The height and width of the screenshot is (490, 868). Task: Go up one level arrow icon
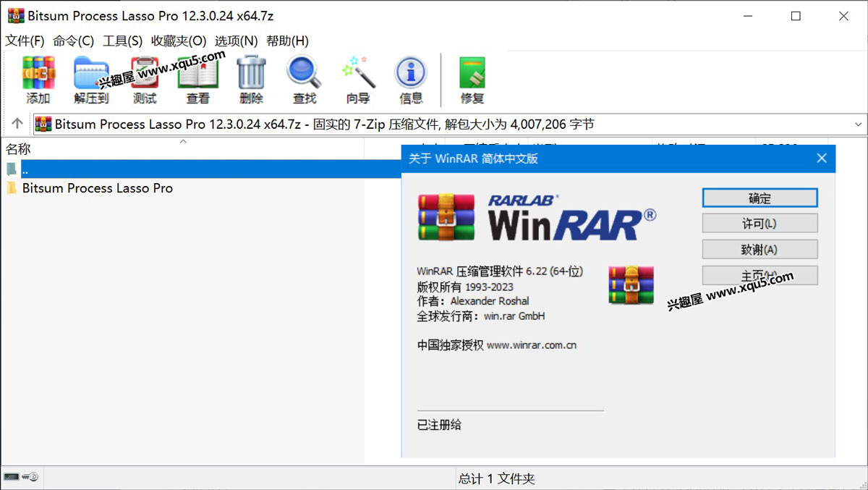click(x=17, y=124)
